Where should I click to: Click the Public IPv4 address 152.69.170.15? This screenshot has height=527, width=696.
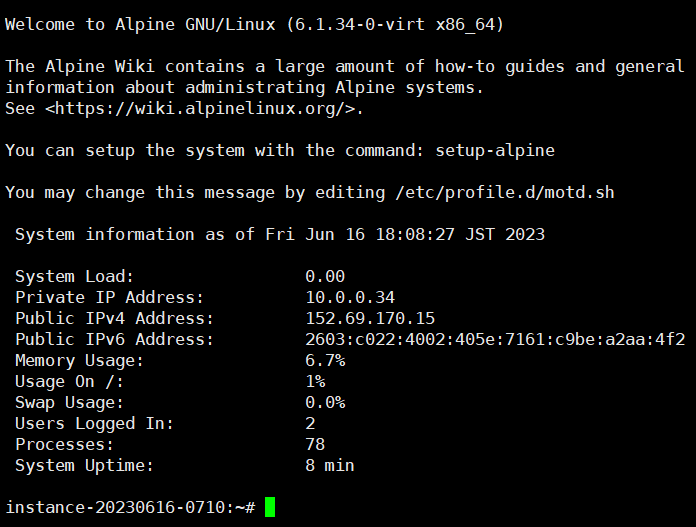[370, 318]
